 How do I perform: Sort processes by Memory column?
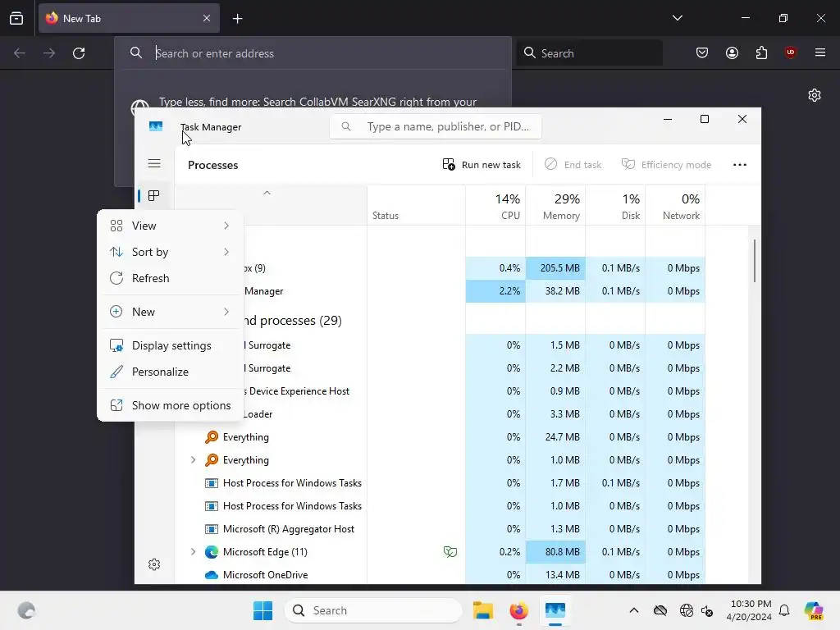tap(555, 206)
